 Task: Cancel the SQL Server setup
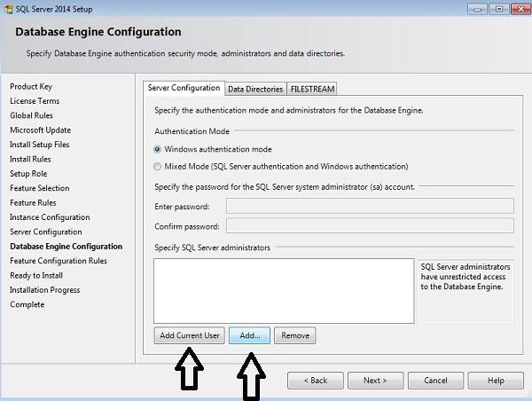click(435, 381)
